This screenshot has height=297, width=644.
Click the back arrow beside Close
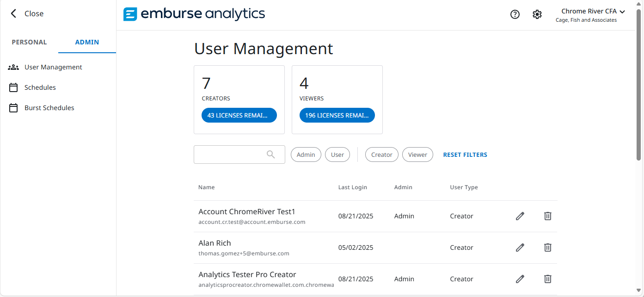tap(13, 13)
